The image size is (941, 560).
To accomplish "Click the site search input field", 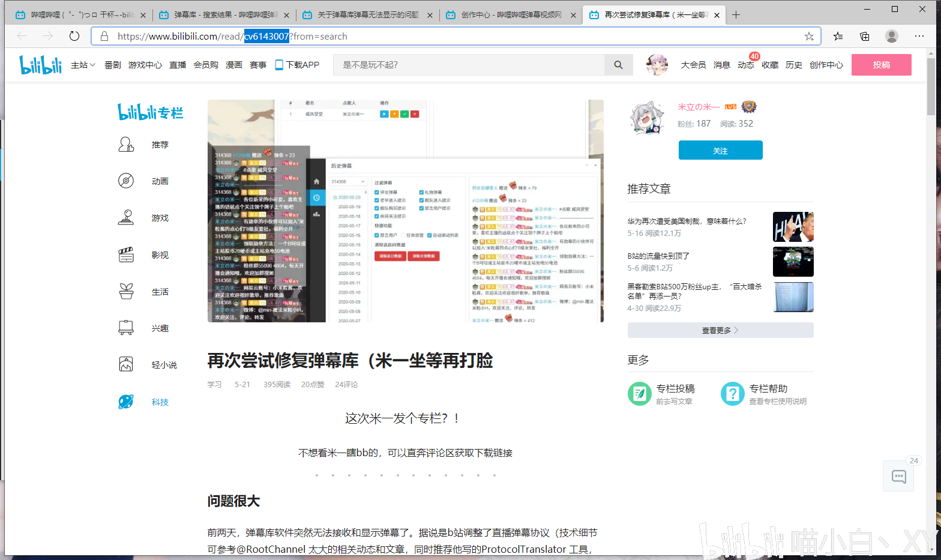I will click(469, 65).
